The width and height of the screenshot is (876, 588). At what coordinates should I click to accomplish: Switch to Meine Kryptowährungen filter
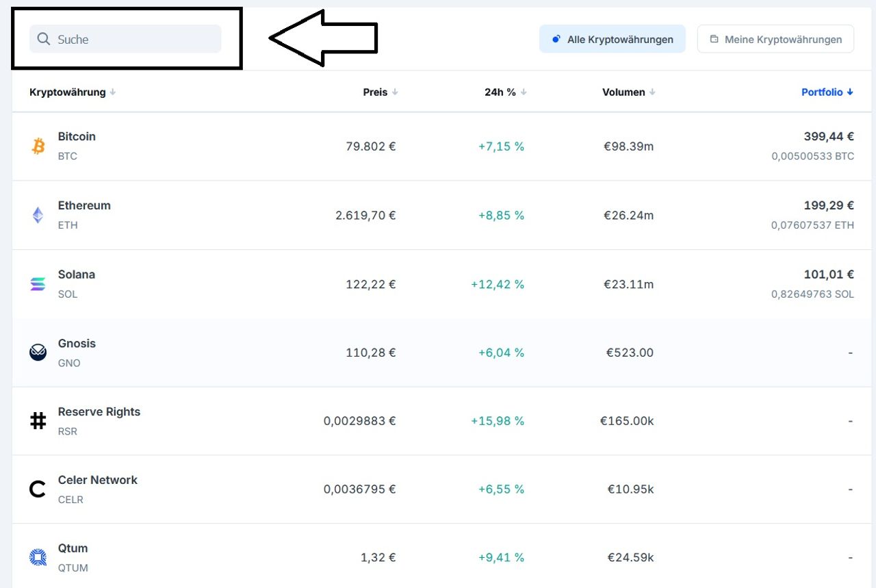tap(775, 39)
